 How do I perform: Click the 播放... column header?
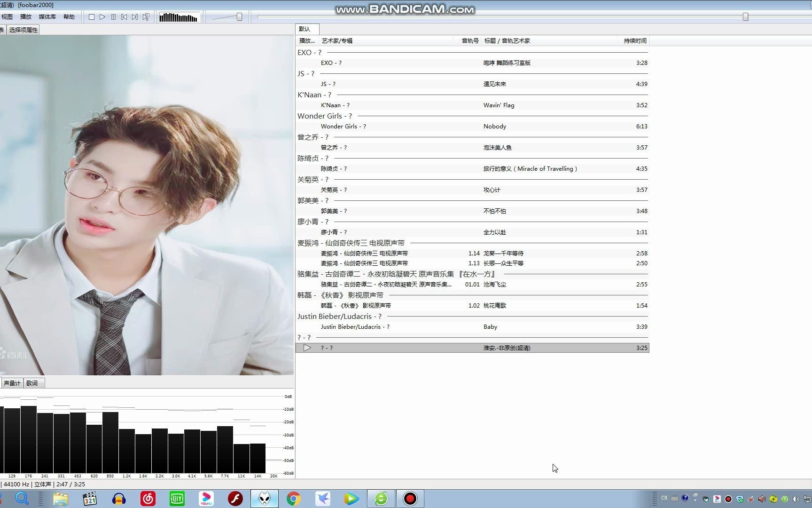(307, 41)
